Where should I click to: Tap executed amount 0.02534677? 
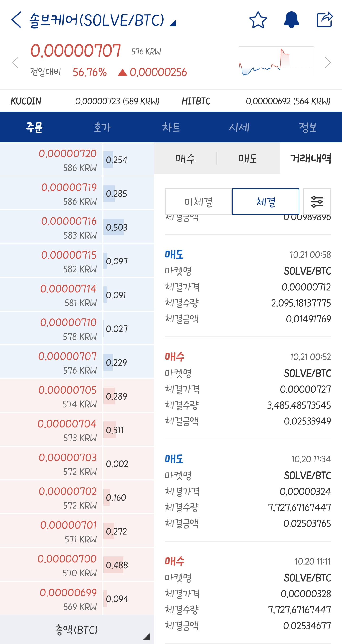tap(307, 626)
